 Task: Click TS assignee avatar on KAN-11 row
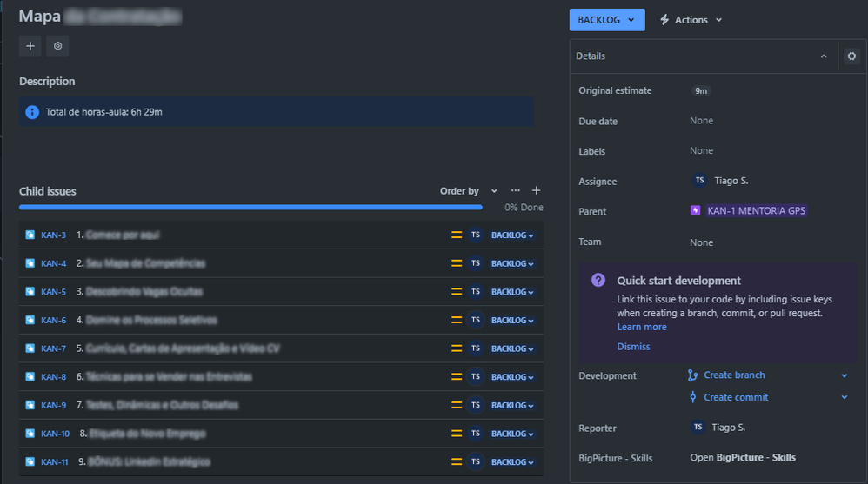pos(476,462)
